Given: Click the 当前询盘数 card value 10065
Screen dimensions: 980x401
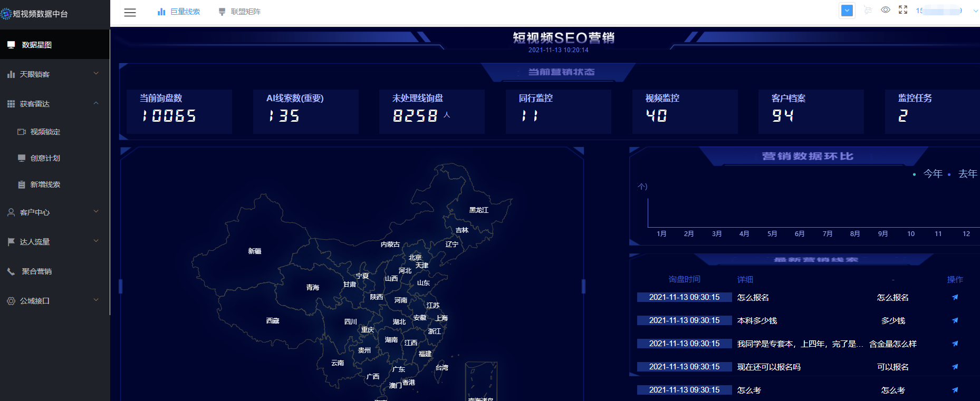Looking at the screenshot, I should 169,116.
